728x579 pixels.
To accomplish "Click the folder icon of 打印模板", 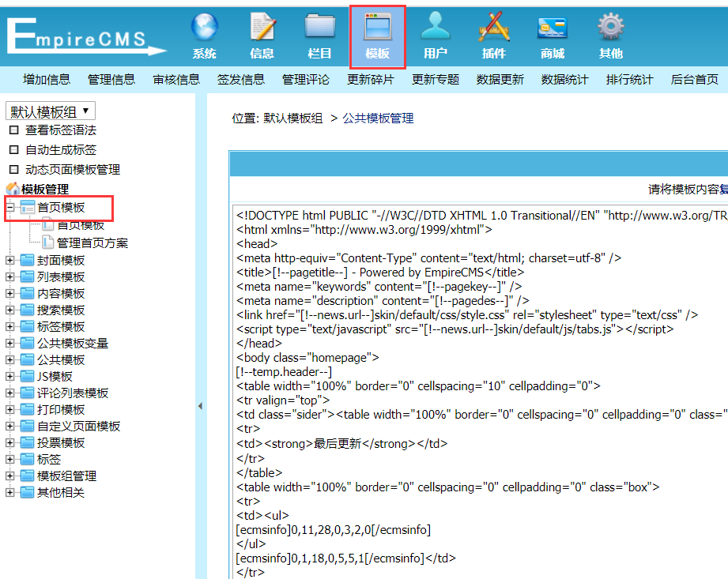I will tap(28, 410).
